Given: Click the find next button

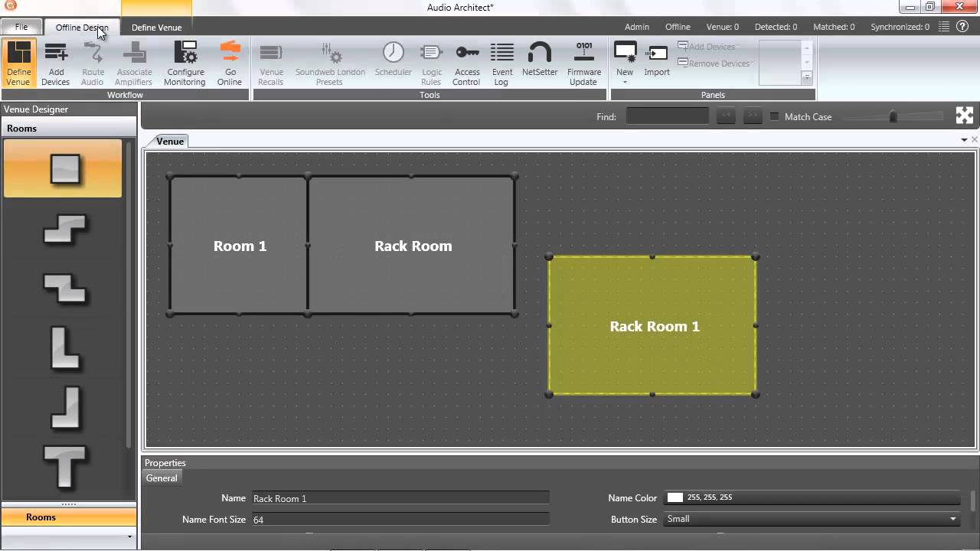Looking at the screenshot, I should [753, 116].
